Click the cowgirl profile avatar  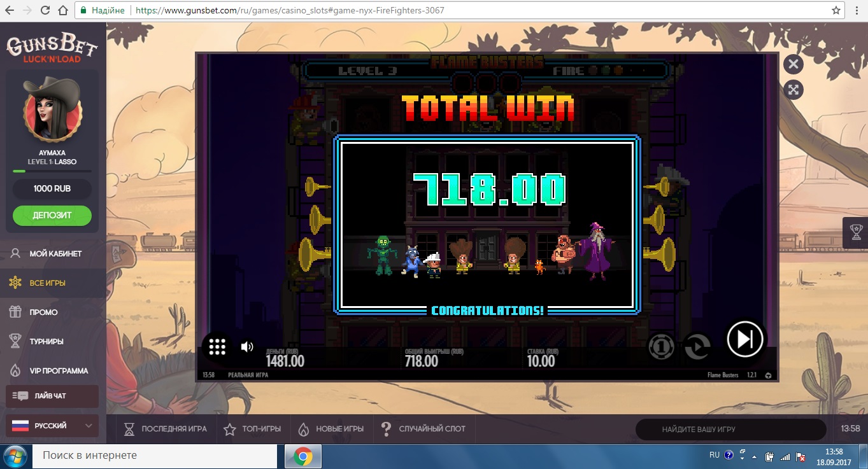52,110
